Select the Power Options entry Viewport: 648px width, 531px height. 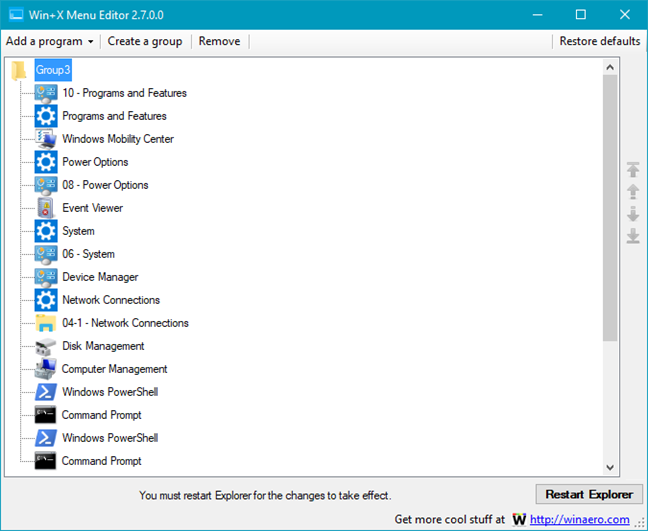click(x=95, y=162)
